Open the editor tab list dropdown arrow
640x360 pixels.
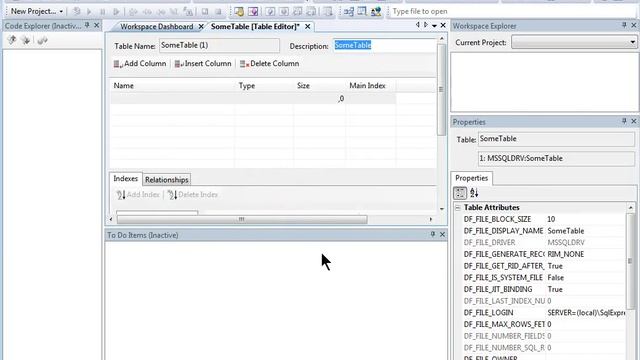[x=434, y=26]
